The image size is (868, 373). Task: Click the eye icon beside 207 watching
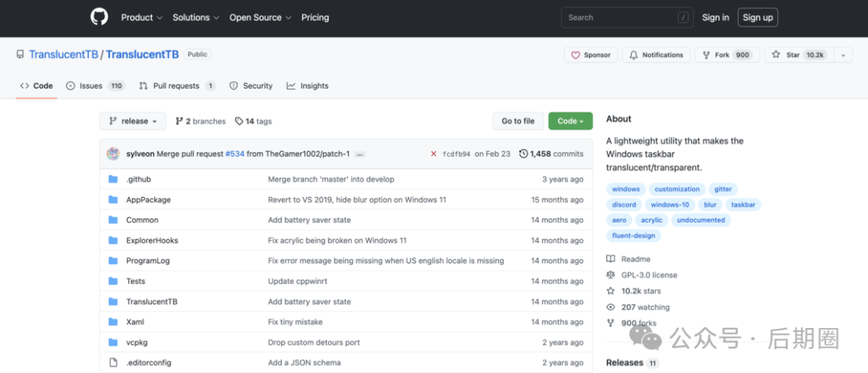tap(611, 307)
